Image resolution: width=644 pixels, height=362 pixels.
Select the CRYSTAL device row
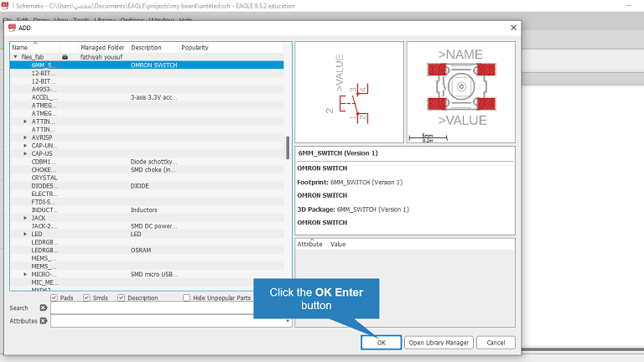point(147,178)
